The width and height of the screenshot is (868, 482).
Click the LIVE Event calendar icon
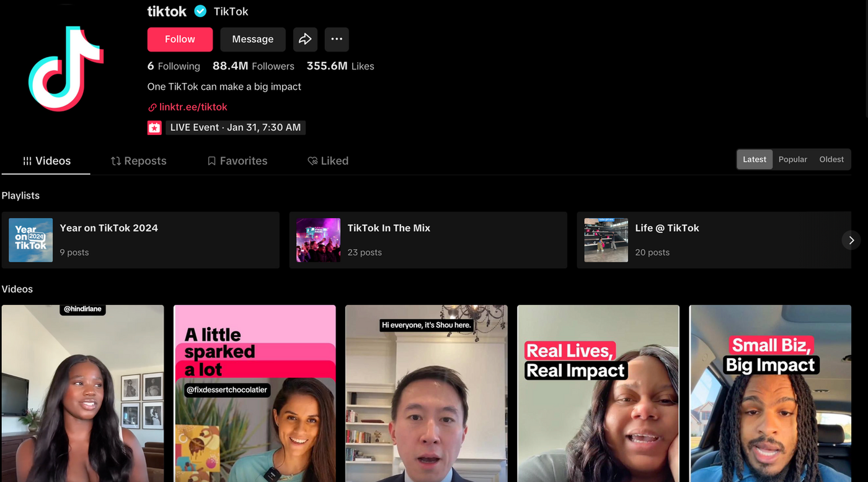tap(154, 128)
